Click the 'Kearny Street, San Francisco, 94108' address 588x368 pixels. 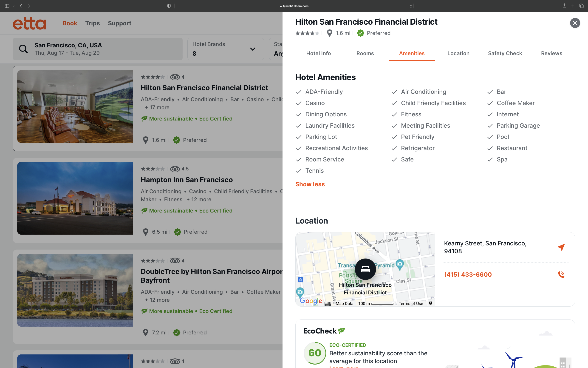point(485,247)
